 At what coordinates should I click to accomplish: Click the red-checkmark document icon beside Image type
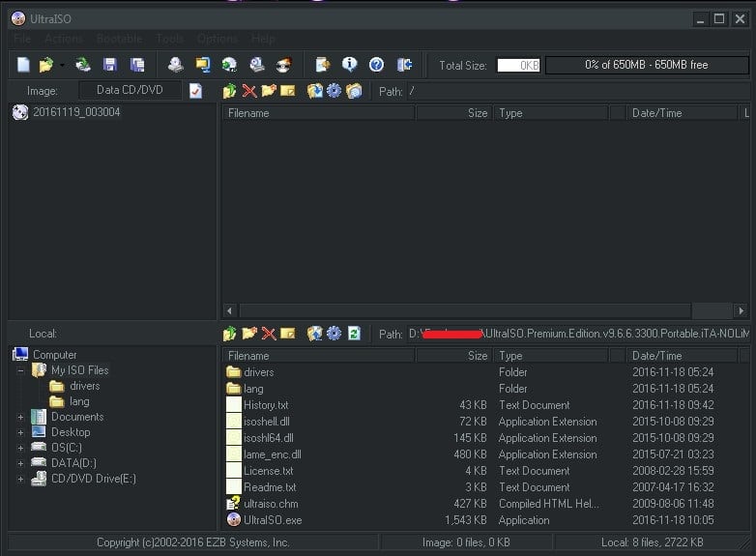[x=195, y=91]
